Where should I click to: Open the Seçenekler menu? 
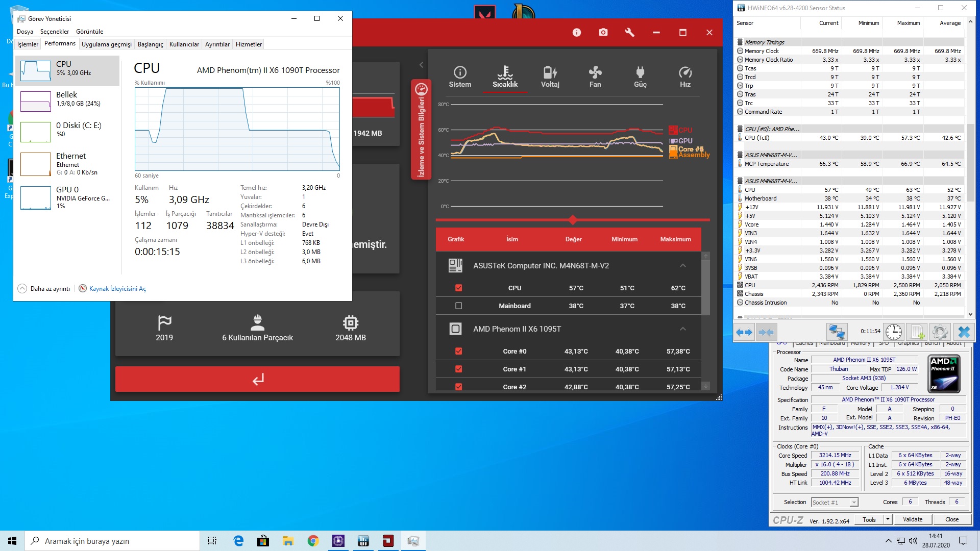tap(55, 32)
